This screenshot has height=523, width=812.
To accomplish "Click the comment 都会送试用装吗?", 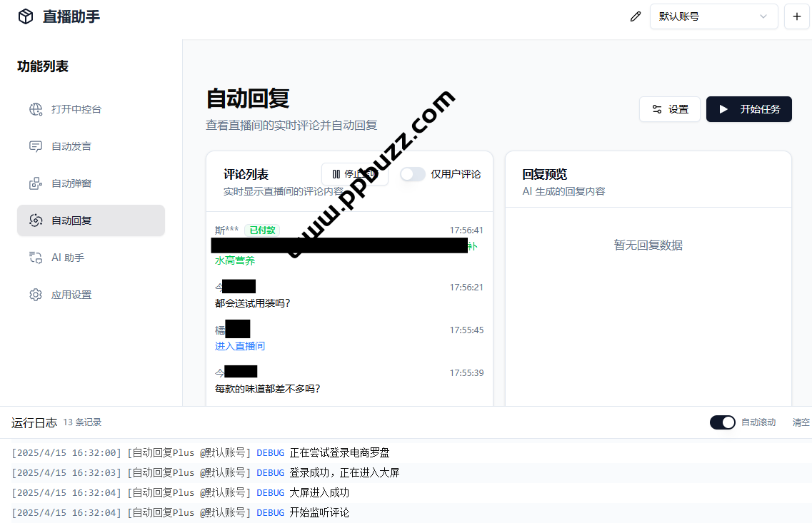I will coord(253,303).
